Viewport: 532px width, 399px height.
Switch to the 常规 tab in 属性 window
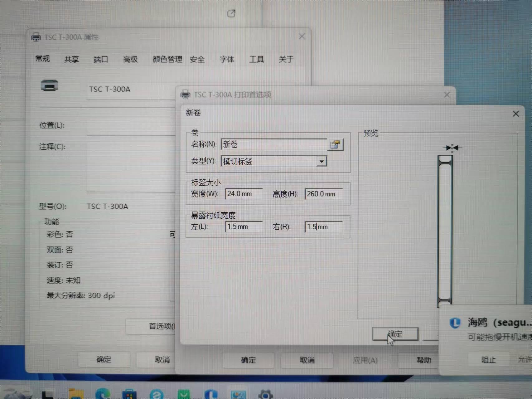pos(42,59)
